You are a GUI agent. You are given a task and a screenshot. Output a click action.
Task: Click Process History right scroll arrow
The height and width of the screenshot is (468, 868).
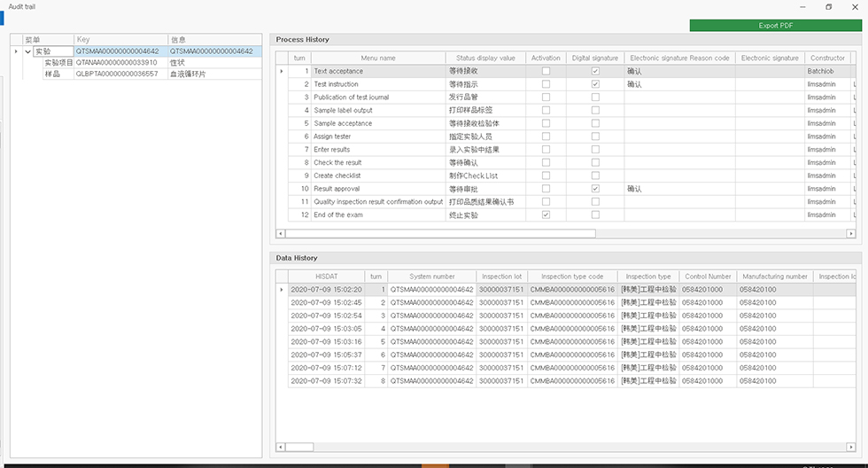coord(852,233)
